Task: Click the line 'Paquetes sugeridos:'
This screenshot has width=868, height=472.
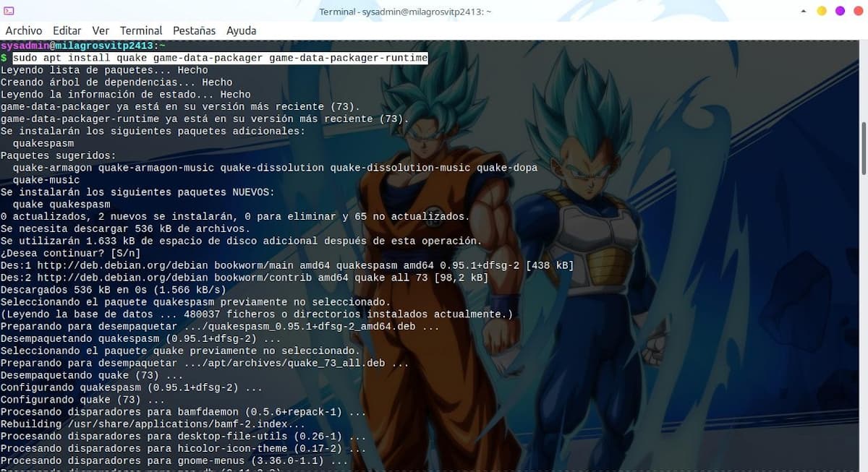Action: (58, 155)
